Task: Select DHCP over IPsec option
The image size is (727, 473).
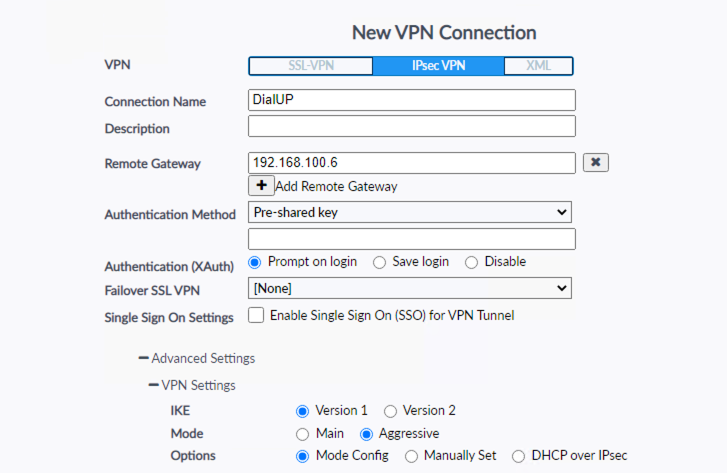Action: click(518, 456)
